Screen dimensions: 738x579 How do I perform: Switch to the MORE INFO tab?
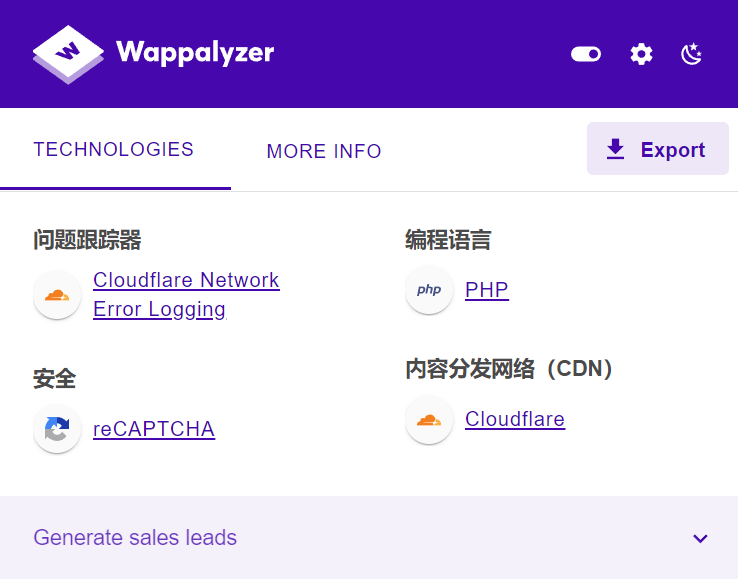point(324,151)
